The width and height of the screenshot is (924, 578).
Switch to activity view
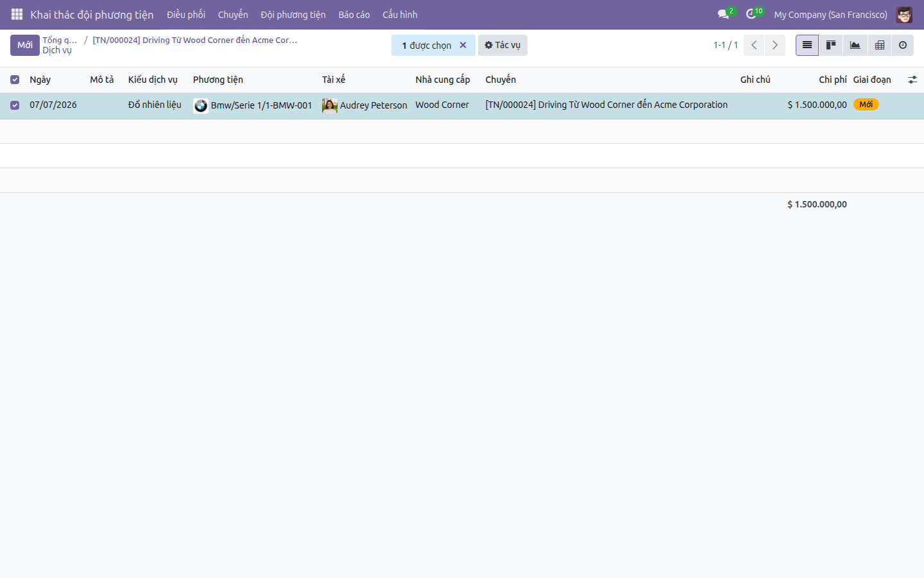(903, 45)
